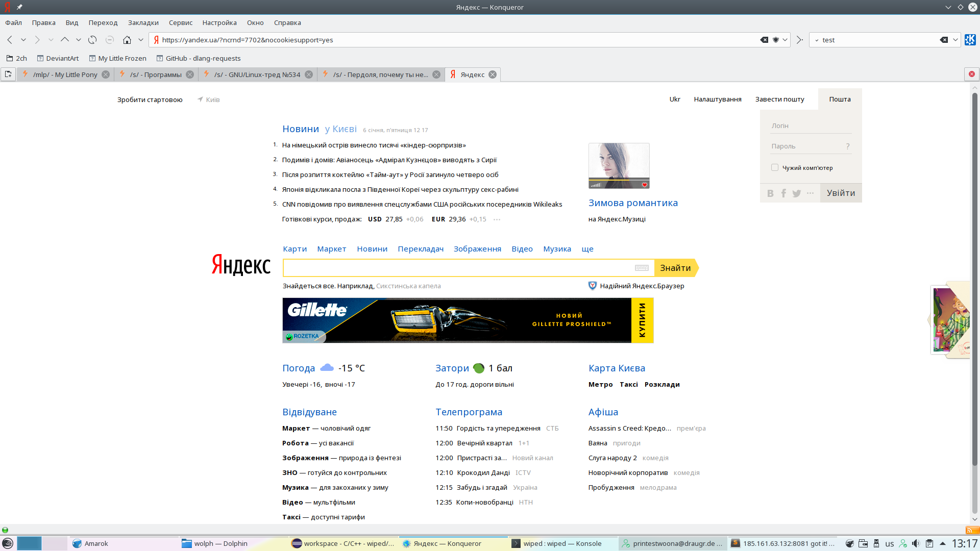The height and width of the screenshot is (551, 980).
Task: Click the password help question mark
Action: click(x=848, y=146)
